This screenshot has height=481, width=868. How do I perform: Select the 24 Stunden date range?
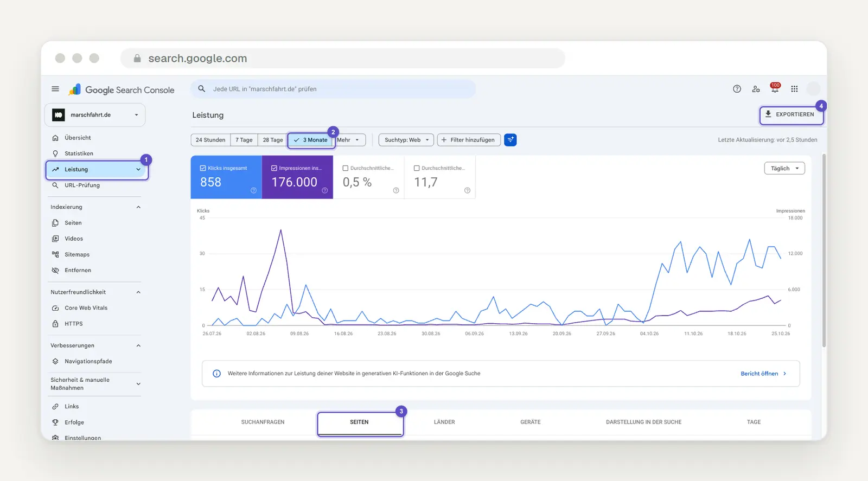pos(210,140)
